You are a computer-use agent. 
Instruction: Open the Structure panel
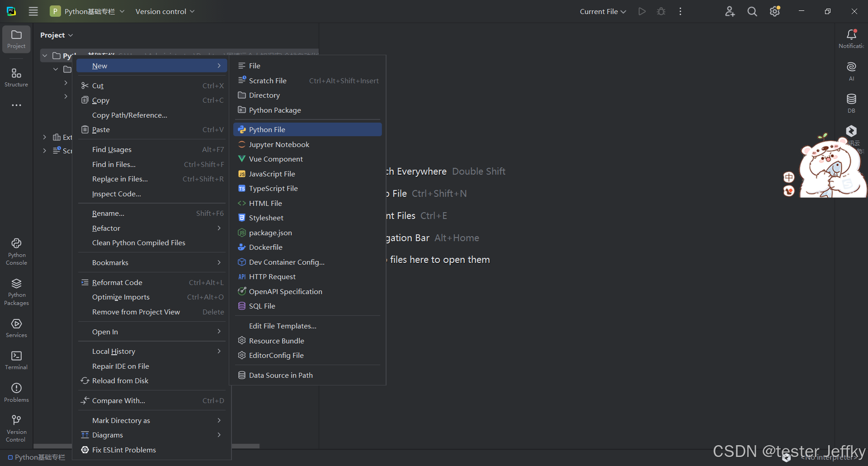click(x=16, y=77)
